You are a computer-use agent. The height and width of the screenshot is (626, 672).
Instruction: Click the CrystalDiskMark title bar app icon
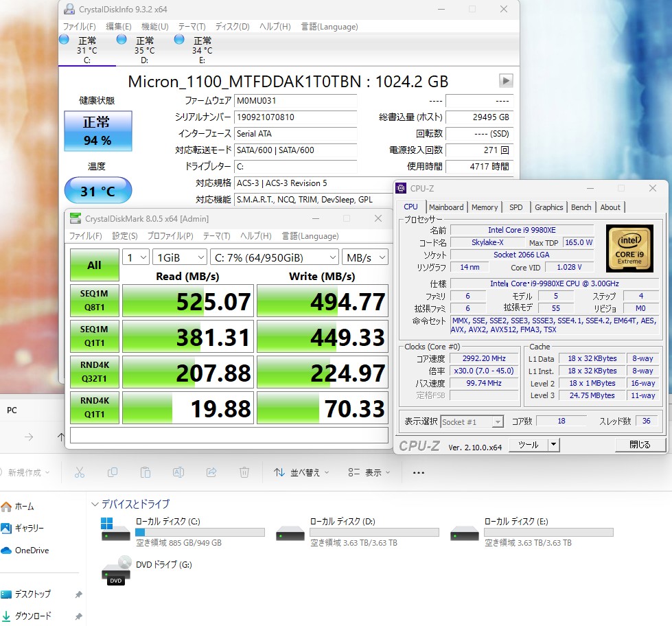[76, 218]
